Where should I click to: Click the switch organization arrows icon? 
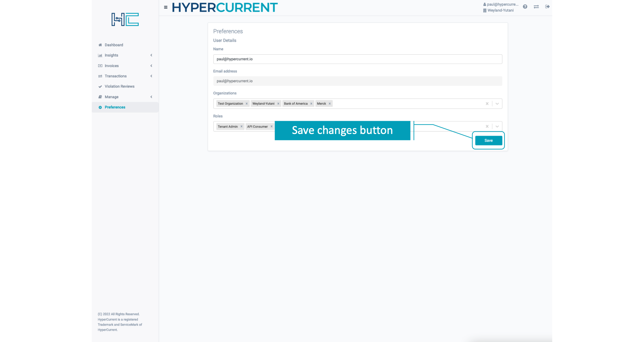[x=536, y=7]
